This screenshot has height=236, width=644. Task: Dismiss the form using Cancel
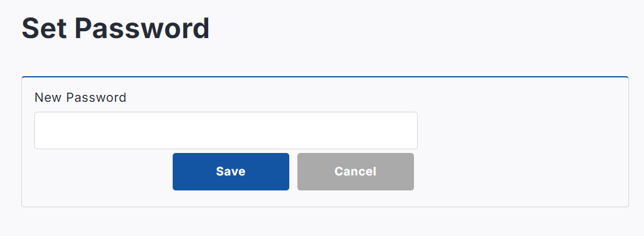[x=356, y=172]
